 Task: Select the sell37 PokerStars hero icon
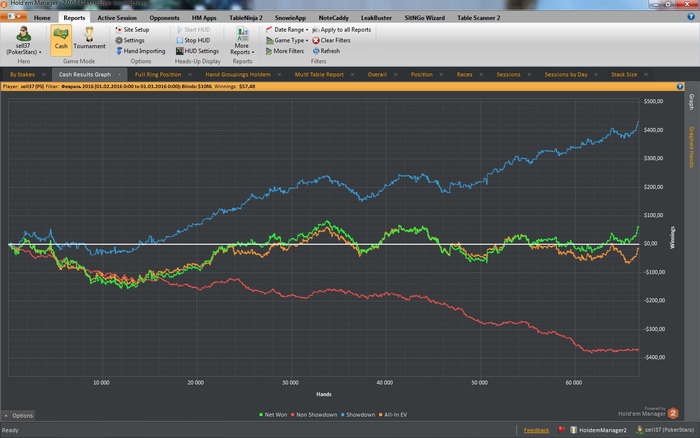[x=23, y=40]
